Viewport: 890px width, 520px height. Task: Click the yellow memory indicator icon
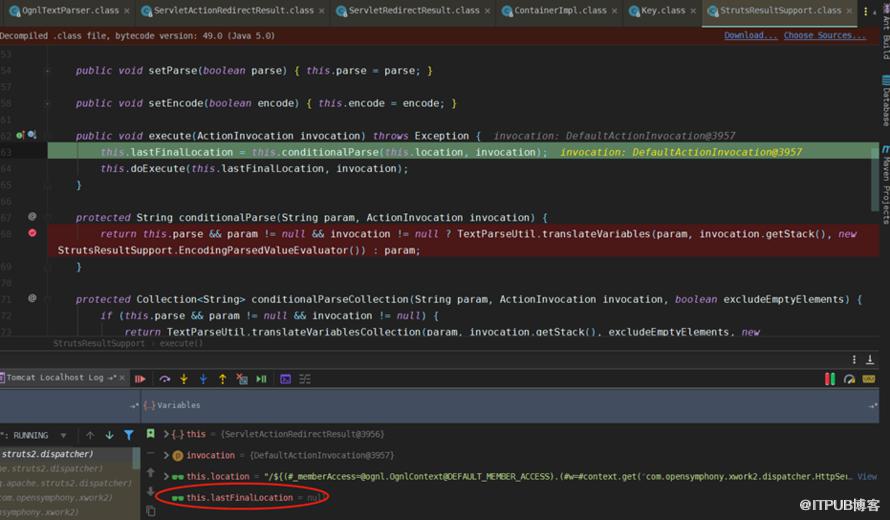pos(868,379)
